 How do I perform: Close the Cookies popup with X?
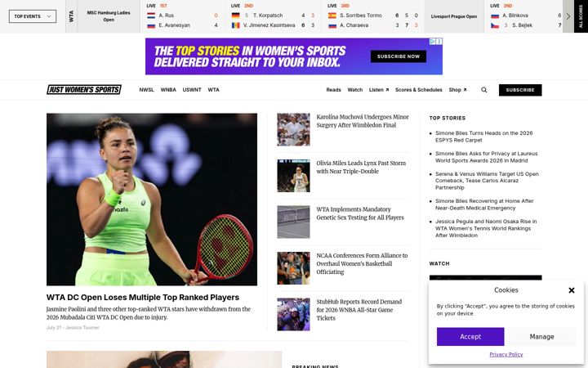[x=572, y=290]
